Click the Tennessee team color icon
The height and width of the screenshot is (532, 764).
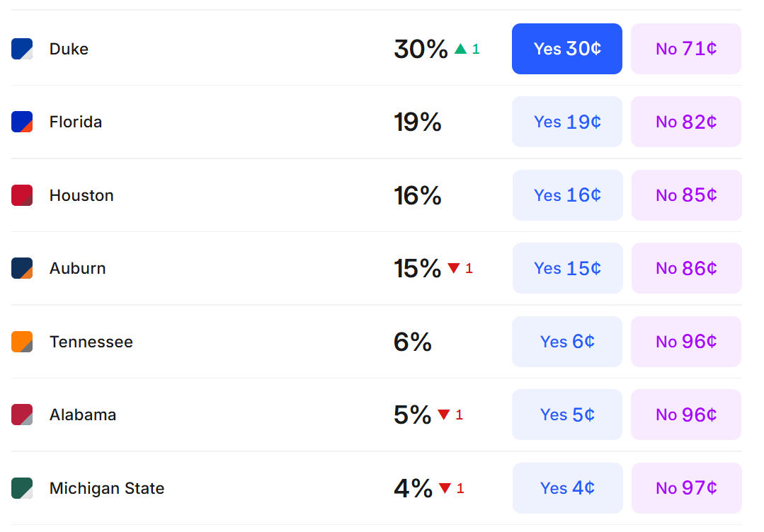point(22,342)
